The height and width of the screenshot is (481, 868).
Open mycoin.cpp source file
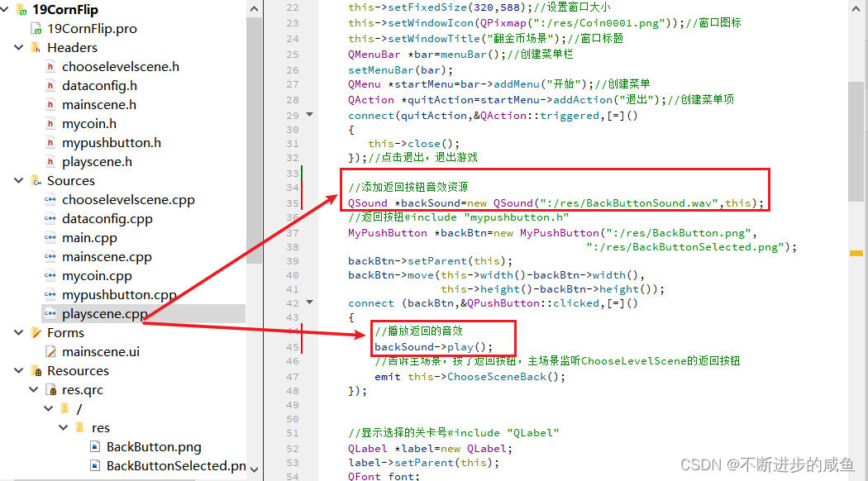pyautogui.click(x=97, y=276)
